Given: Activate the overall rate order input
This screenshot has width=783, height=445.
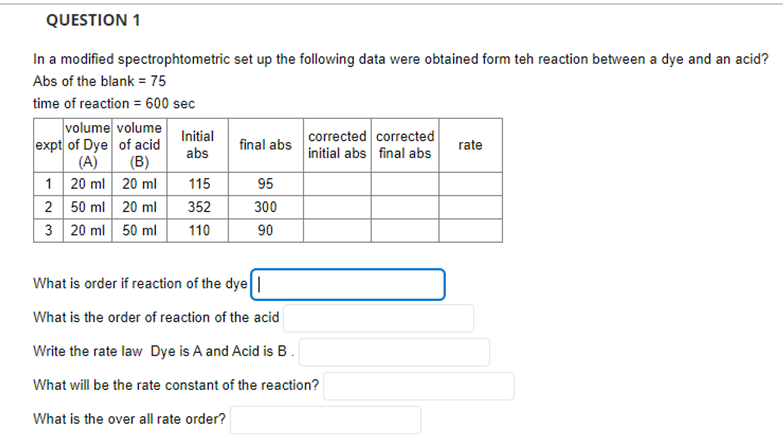Looking at the screenshot, I should 326,420.
